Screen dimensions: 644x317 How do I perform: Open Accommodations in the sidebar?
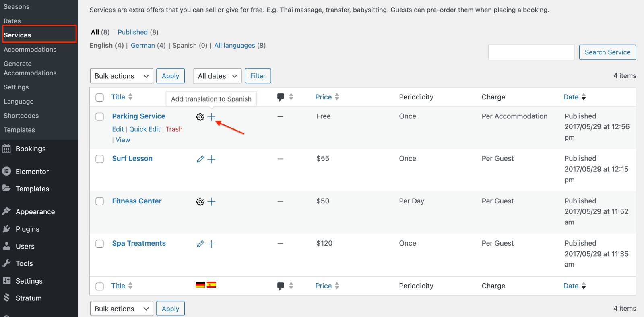(30, 50)
